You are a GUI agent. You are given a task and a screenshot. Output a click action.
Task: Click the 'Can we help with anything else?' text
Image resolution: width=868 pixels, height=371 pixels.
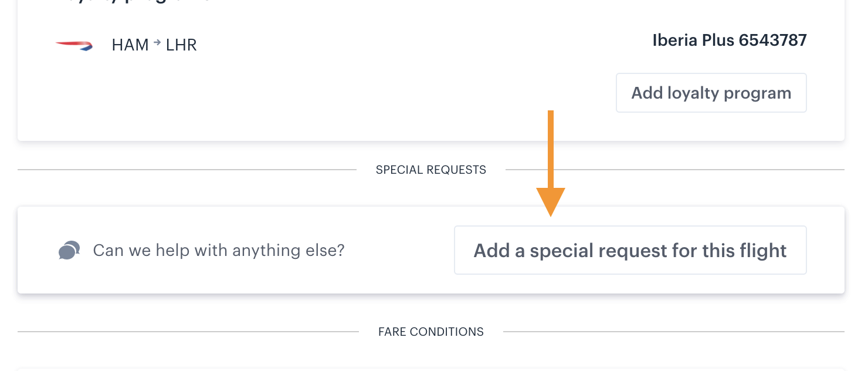219,251
